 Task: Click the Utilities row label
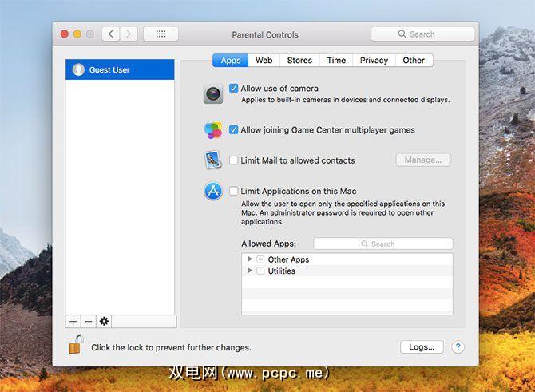point(282,271)
